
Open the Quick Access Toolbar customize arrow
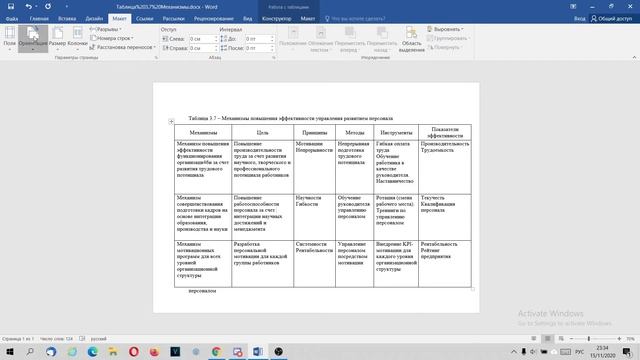point(67,7)
